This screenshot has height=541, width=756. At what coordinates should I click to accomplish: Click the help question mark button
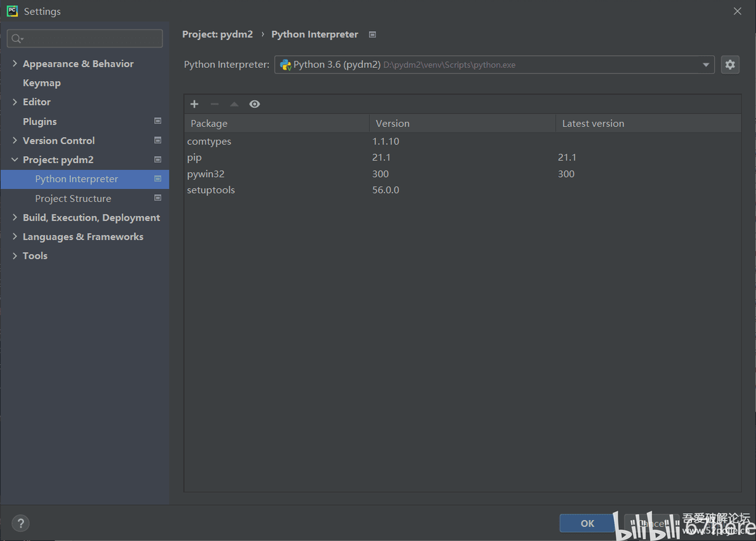(x=20, y=523)
